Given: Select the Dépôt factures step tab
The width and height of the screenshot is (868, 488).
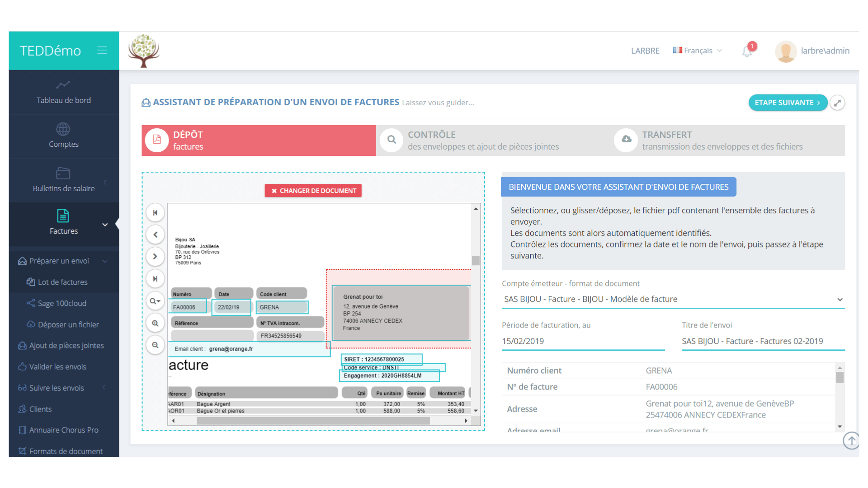Looking at the screenshot, I should [x=259, y=141].
